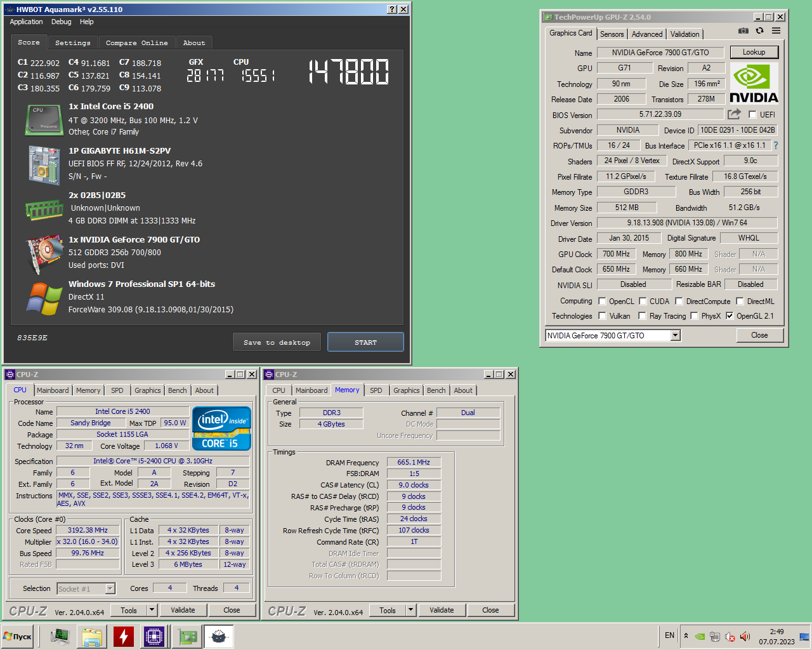This screenshot has width=812, height=650.
Task: Click the Save to desktop button
Action: pyautogui.click(x=277, y=342)
